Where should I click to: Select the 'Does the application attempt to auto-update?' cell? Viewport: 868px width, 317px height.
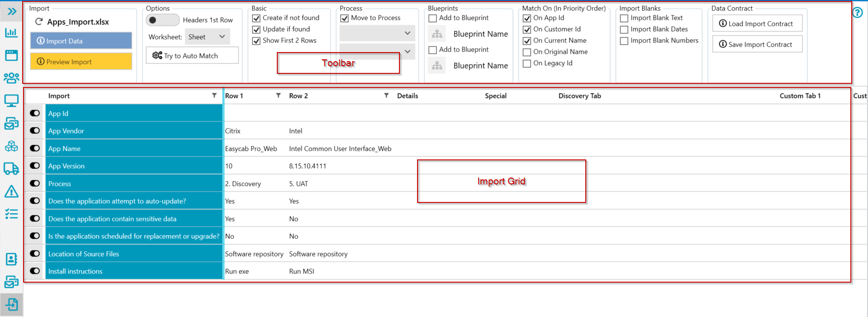[x=134, y=201]
